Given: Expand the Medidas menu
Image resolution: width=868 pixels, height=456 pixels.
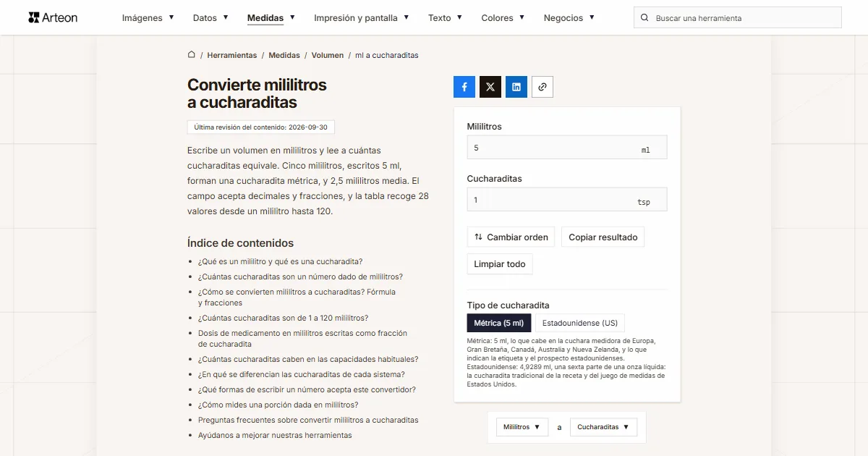Looking at the screenshot, I should pyautogui.click(x=271, y=17).
